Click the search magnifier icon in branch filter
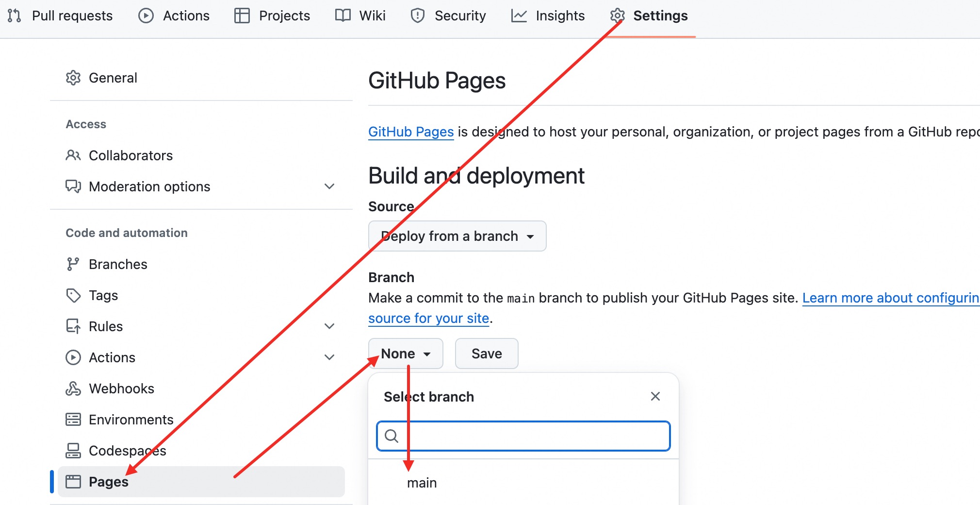 point(392,436)
